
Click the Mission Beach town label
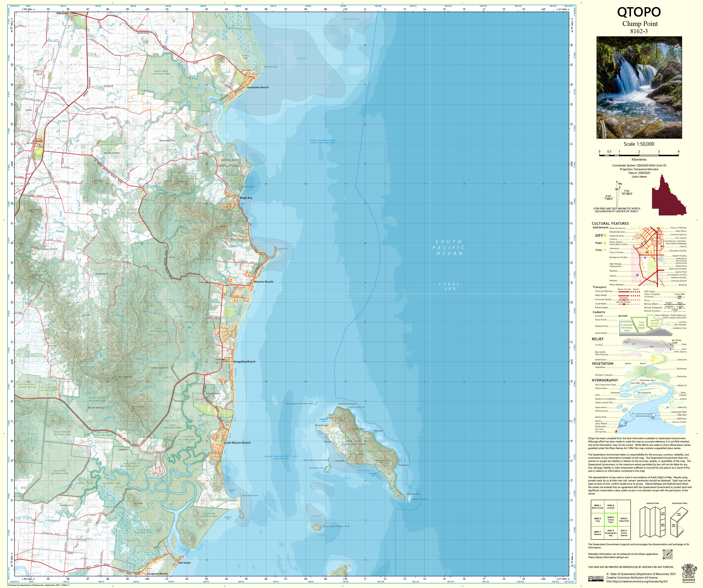tap(263, 282)
